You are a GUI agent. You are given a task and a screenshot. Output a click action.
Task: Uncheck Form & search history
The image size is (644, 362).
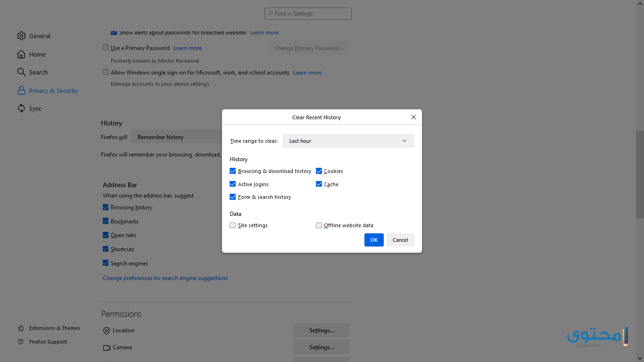tap(232, 197)
